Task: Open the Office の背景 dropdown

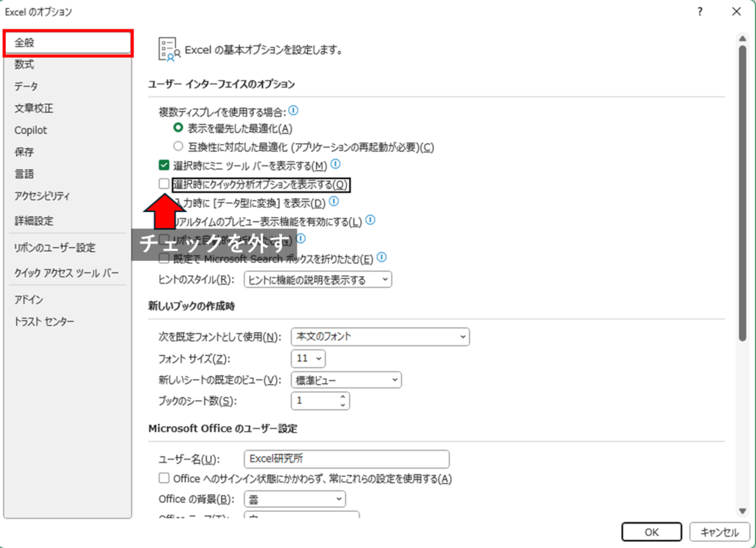Action: [x=295, y=499]
